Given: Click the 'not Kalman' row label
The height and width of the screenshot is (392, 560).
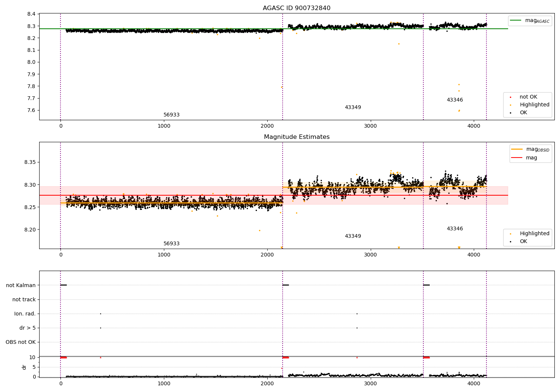Looking at the screenshot, I should click(21, 285).
